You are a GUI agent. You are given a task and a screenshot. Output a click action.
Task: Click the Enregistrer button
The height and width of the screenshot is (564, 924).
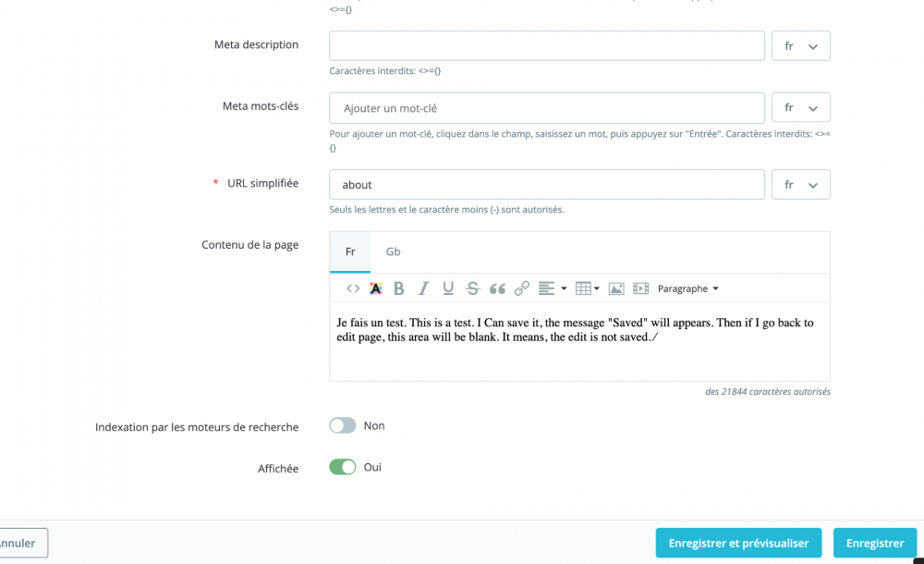[874, 543]
